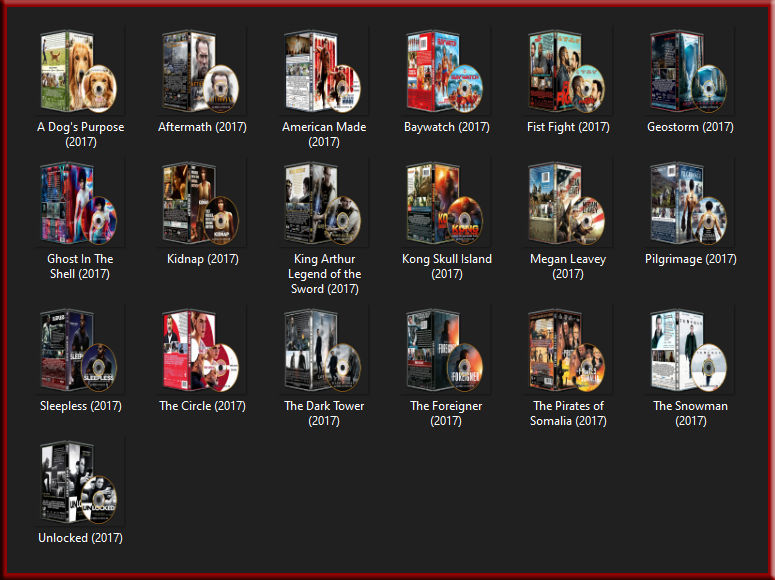Select "The Dark Tower (2017)" name text
775x580 pixels.
[x=324, y=413]
